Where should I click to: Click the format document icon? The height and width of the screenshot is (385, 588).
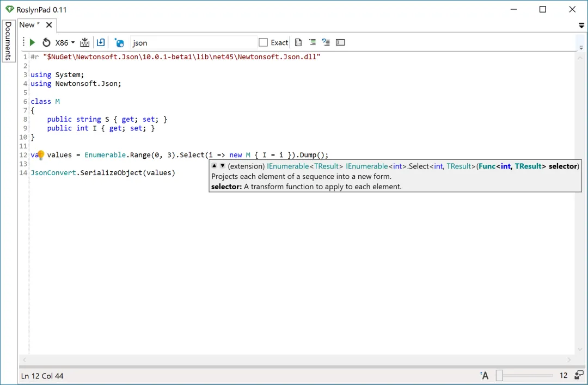(298, 42)
